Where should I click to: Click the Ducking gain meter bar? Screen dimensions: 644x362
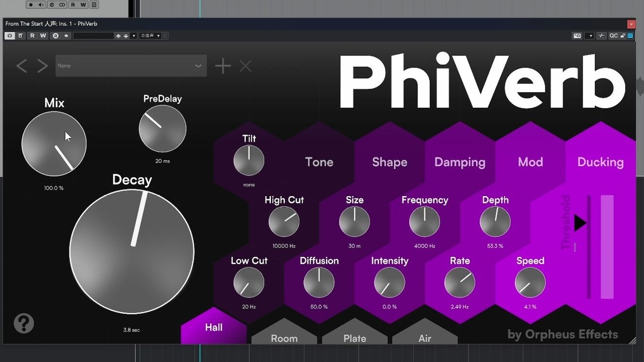607,247
